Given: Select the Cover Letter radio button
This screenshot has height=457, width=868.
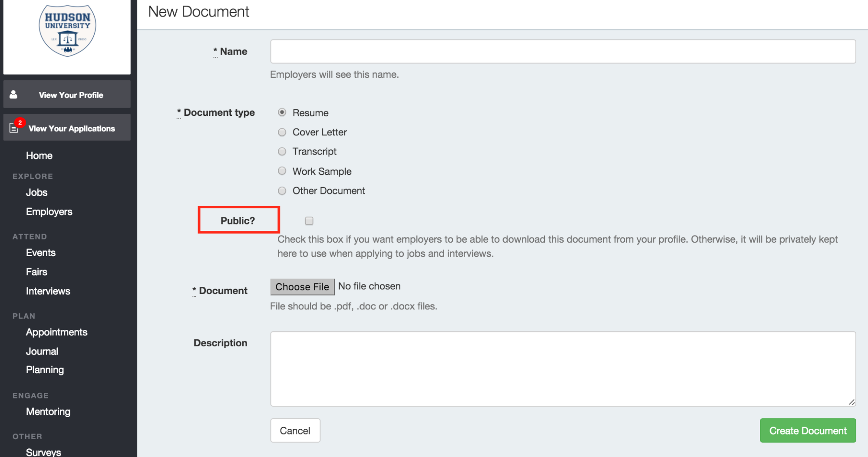Looking at the screenshot, I should (x=282, y=132).
